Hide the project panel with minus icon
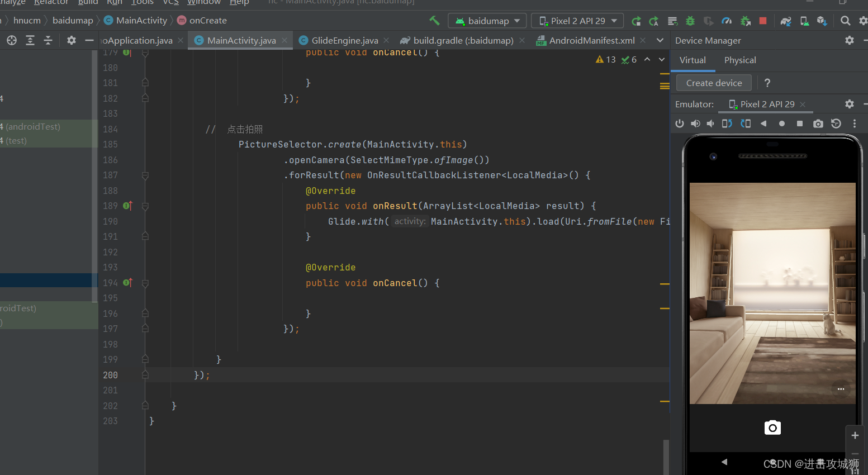 (x=89, y=40)
